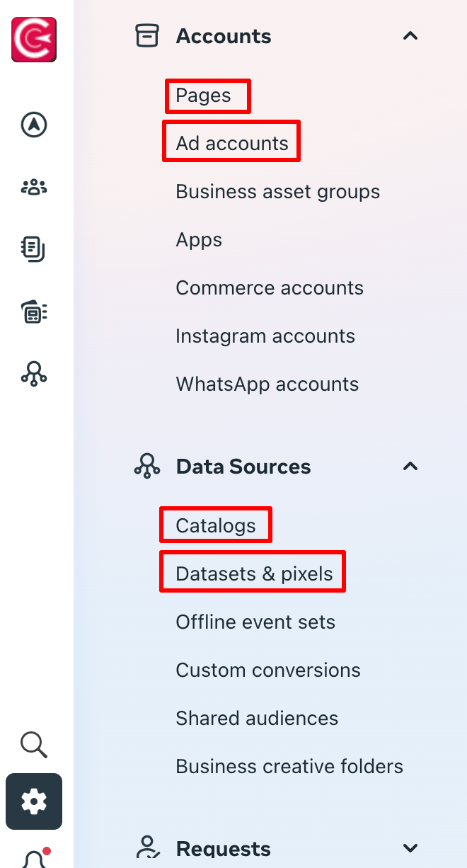
Task: Click the highlighted Settings gear icon
Action: coord(34,801)
